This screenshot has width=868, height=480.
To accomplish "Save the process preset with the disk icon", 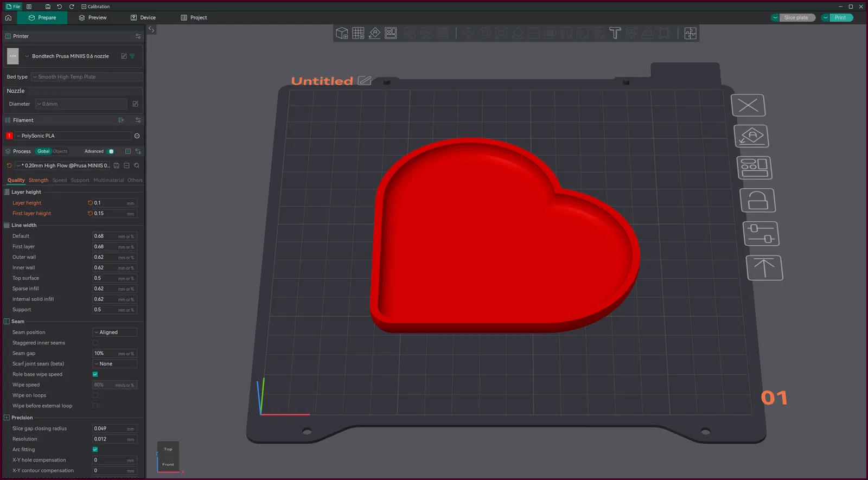I will click(x=117, y=166).
